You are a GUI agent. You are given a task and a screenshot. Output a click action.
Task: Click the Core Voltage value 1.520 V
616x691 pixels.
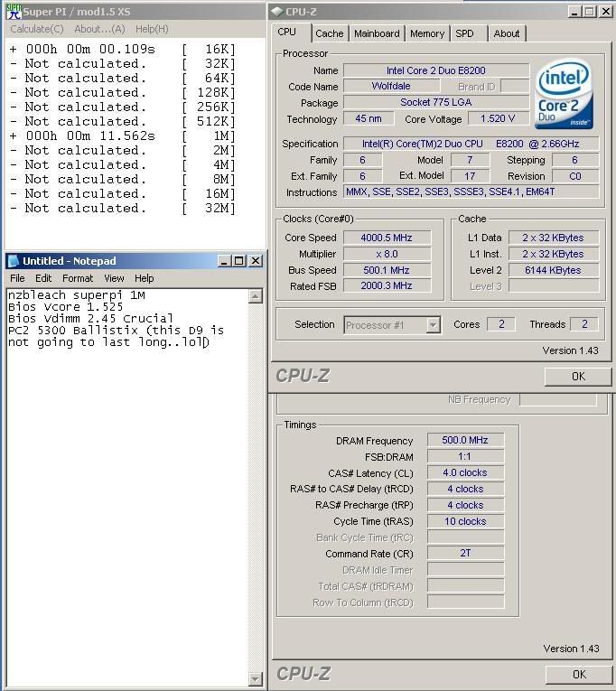pyautogui.click(x=498, y=118)
